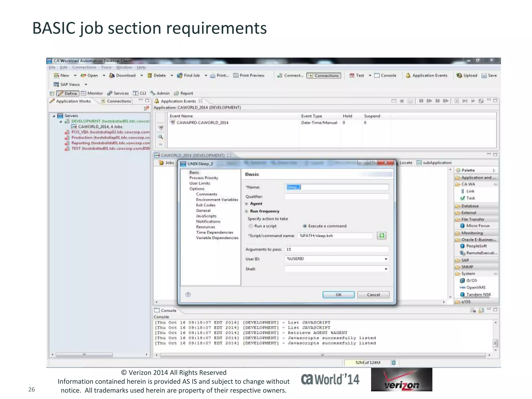Open the File menu
The height and width of the screenshot is (399, 532).
(x=52, y=67)
